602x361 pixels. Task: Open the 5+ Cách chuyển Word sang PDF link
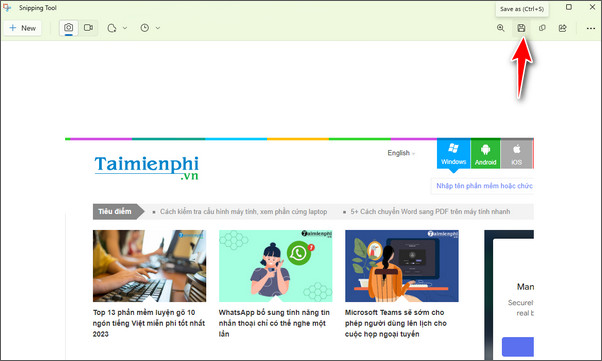tap(430, 212)
